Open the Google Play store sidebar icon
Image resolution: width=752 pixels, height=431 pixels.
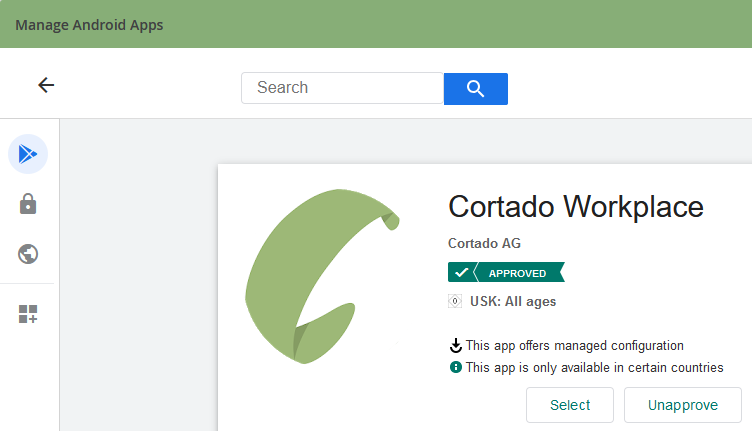coord(28,154)
